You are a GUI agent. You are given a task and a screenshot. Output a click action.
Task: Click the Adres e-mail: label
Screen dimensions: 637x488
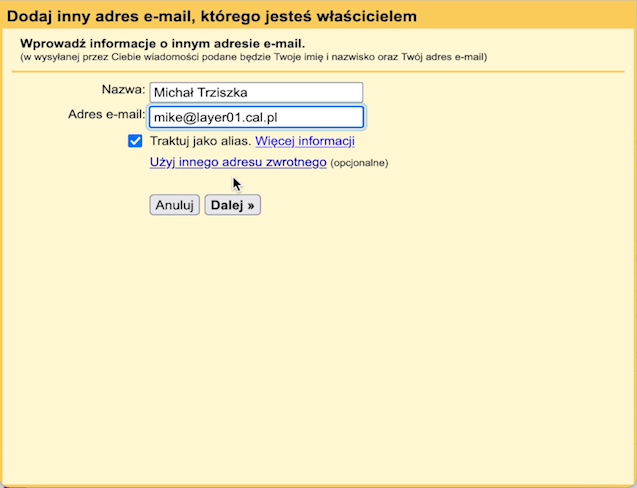[106, 114]
